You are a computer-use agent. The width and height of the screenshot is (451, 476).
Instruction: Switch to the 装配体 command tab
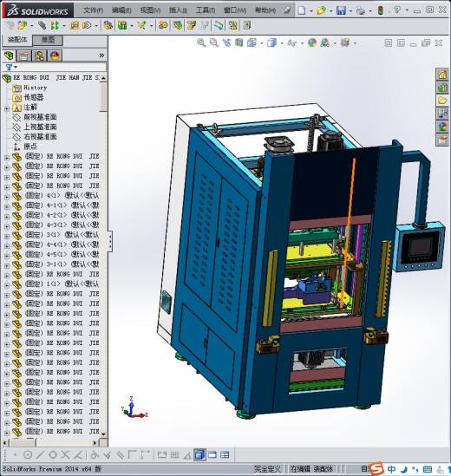pos(17,40)
